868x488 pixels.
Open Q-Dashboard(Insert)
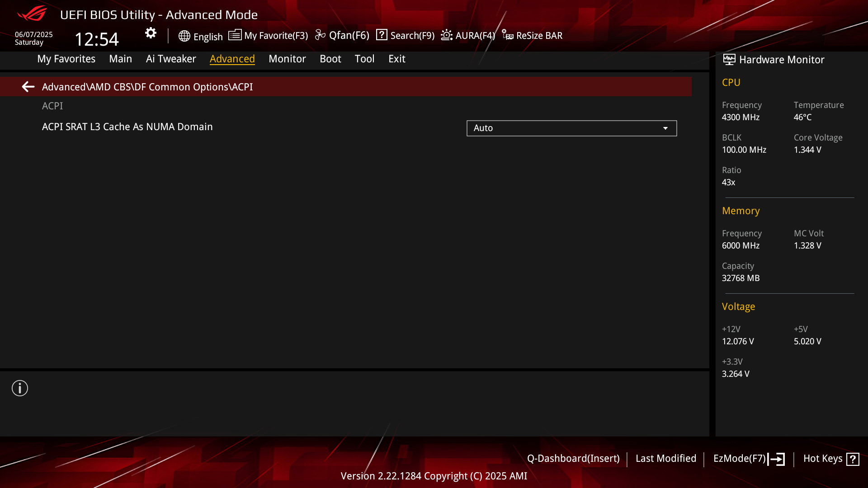coord(573,459)
